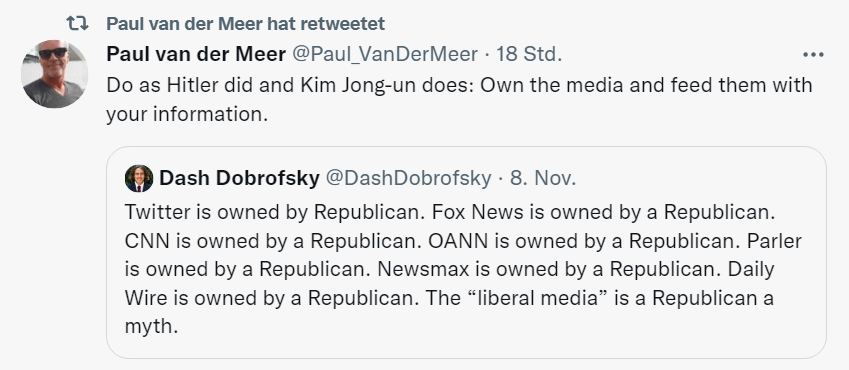Open Paul van der Meer's profile picture

click(x=54, y=74)
